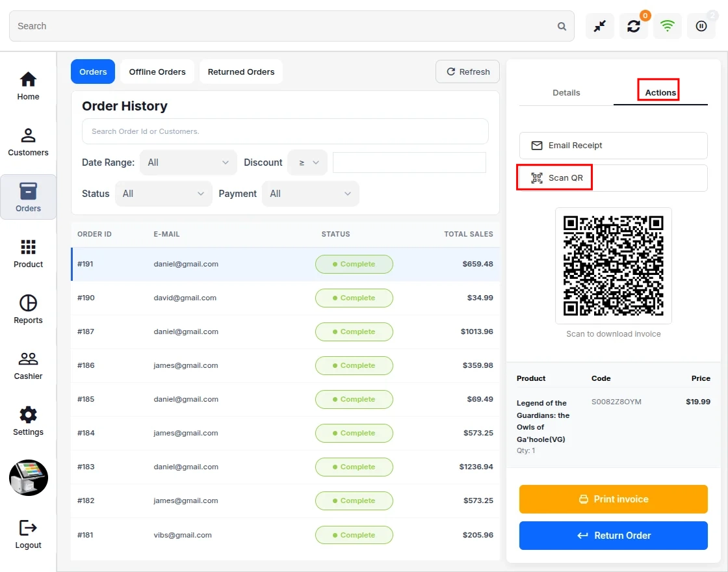The height and width of the screenshot is (572, 728).
Task: Open the Date Range dropdown
Action: pyautogui.click(x=188, y=162)
